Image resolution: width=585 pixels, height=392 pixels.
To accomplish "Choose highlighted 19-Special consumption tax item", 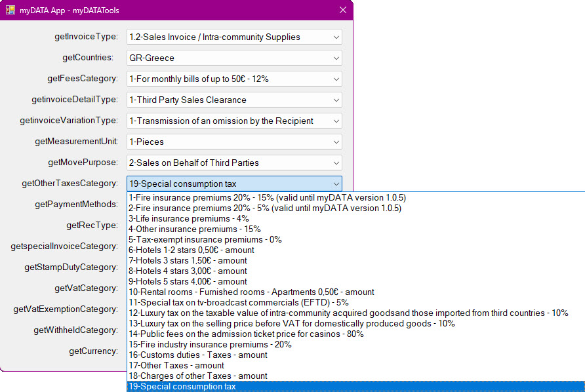I will tap(182, 386).
